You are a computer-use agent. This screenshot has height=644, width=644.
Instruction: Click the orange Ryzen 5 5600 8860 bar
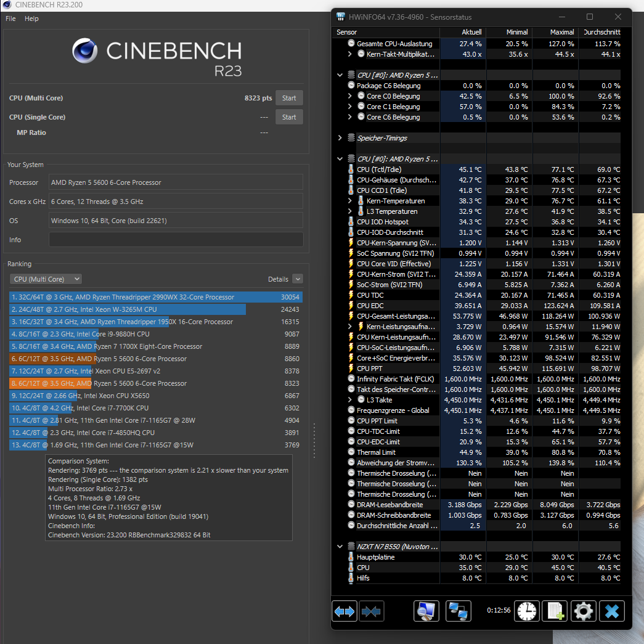[52, 359]
